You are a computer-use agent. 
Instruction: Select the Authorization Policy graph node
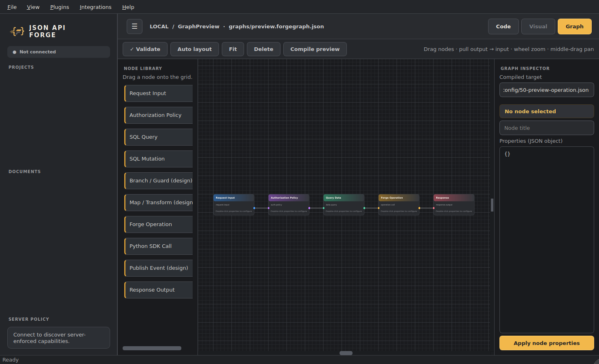[x=289, y=205]
